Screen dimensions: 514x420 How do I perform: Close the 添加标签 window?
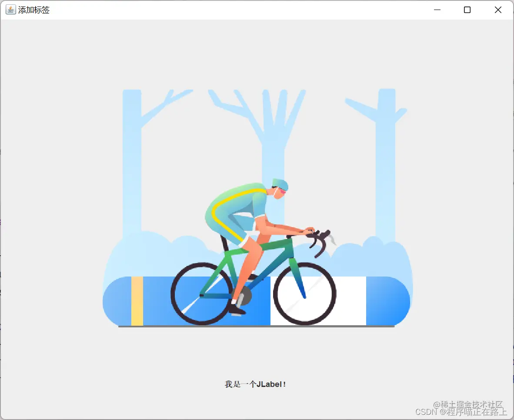click(498, 10)
